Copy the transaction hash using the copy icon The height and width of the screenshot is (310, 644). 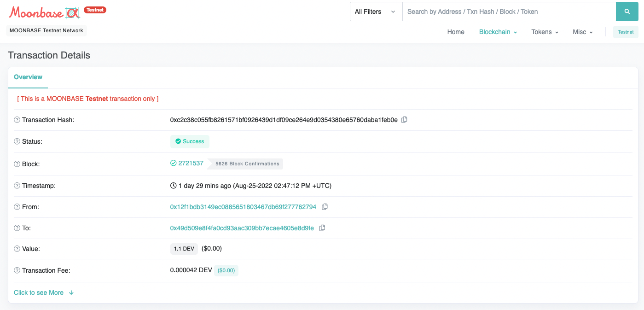[x=404, y=119]
